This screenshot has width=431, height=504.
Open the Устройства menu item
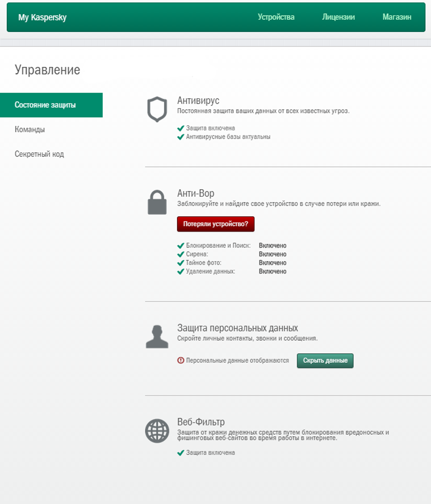pyautogui.click(x=276, y=17)
